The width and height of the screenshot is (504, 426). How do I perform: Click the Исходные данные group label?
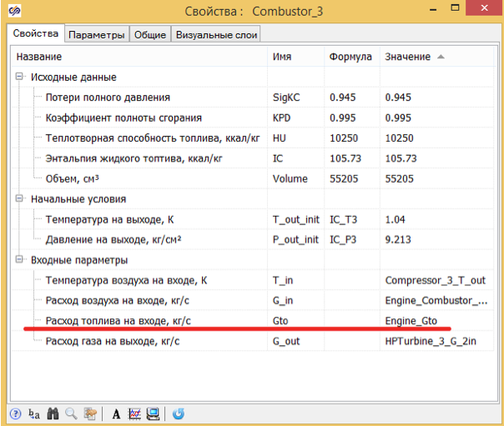(73, 77)
